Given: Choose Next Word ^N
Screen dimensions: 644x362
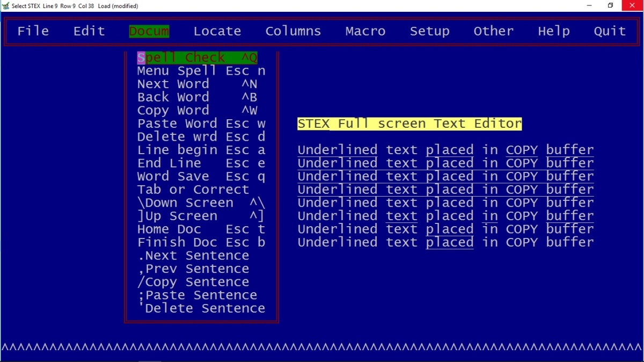Looking at the screenshot, I should pos(197,84).
